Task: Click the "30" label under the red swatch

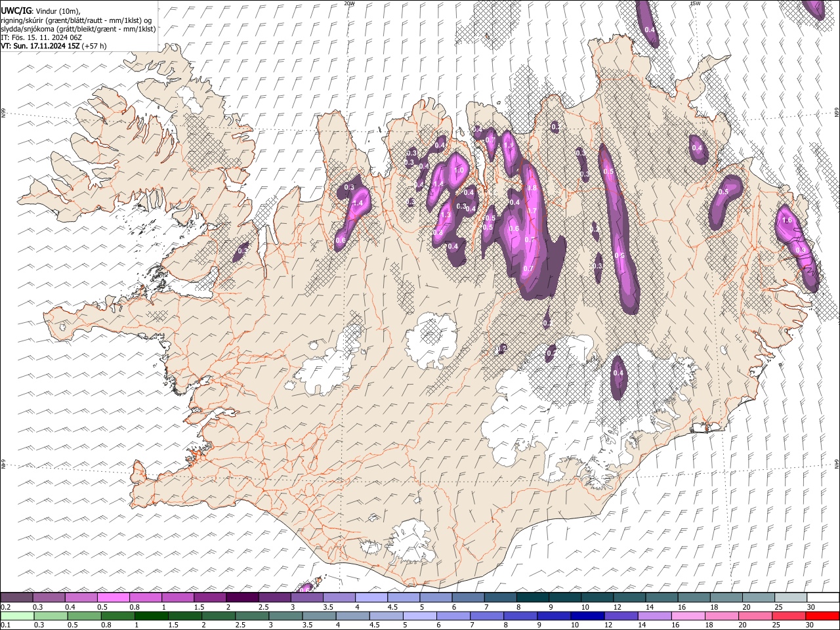Action: pos(811,625)
